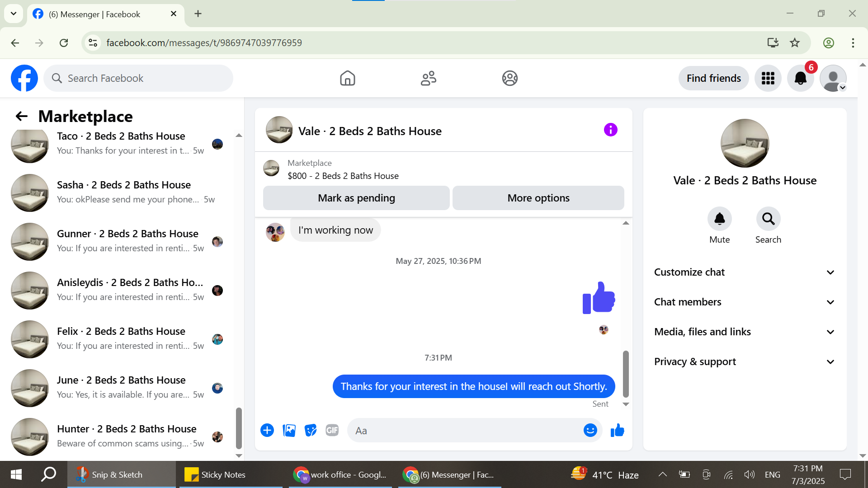Open the emoji picker in message box
Image resolution: width=868 pixels, height=488 pixels.
click(x=590, y=430)
